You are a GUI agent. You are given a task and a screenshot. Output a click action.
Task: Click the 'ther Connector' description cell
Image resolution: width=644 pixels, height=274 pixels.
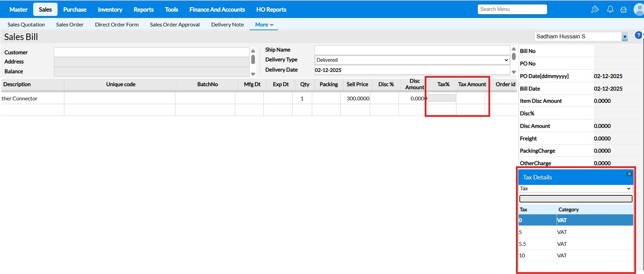33,98
